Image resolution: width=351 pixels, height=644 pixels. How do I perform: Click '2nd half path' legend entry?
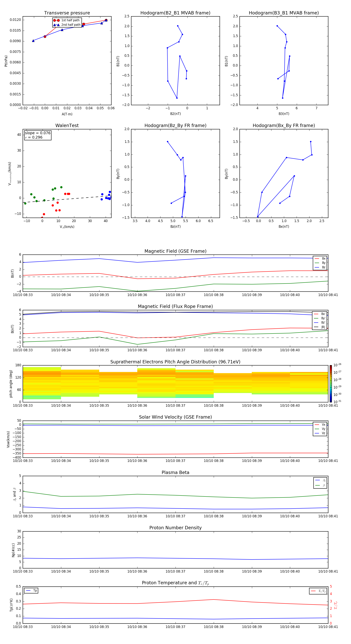(x=67, y=25)
